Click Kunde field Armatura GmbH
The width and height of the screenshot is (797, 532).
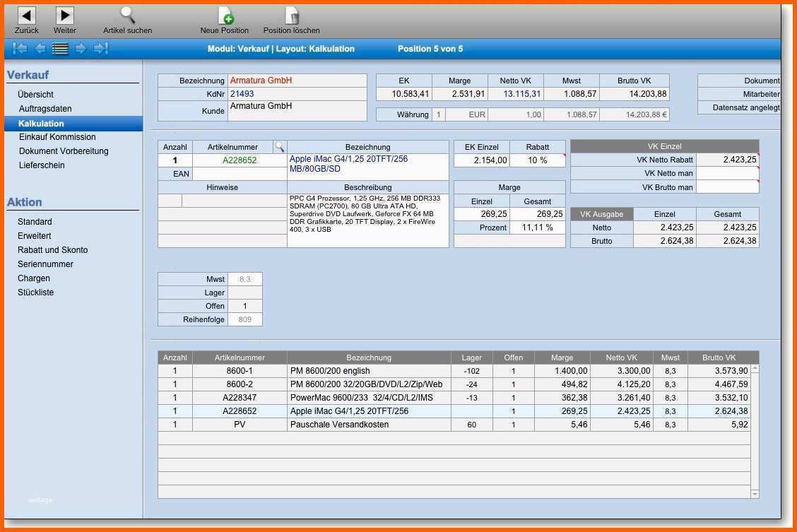(297, 111)
